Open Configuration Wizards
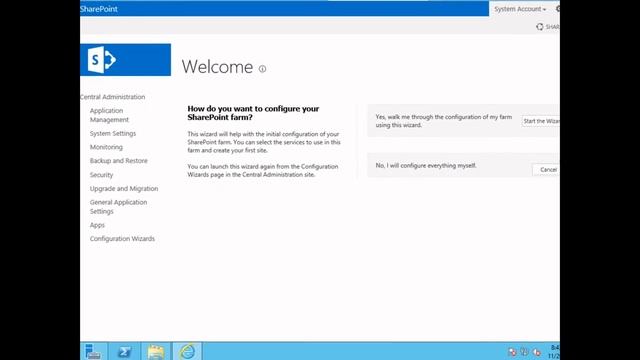The width and height of the screenshot is (640, 360). click(122, 239)
